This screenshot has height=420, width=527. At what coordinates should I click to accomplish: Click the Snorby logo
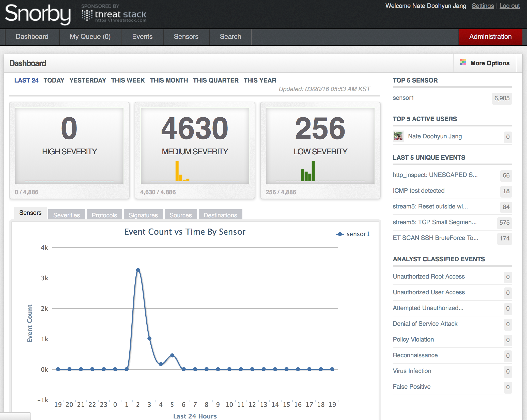tap(38, 14)
